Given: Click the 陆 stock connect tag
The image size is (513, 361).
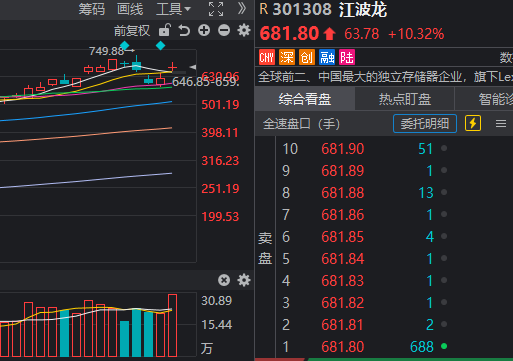Looking at the screenshot, I should pos(347,57).
